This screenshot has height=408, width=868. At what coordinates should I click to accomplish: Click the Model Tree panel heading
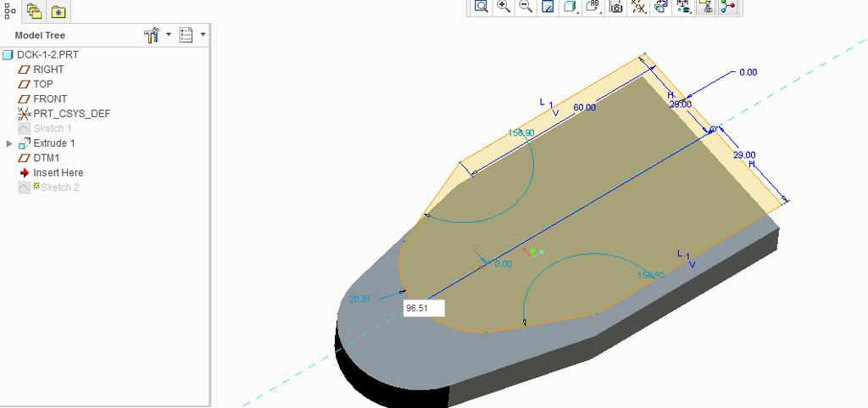(x=40, y=35)
